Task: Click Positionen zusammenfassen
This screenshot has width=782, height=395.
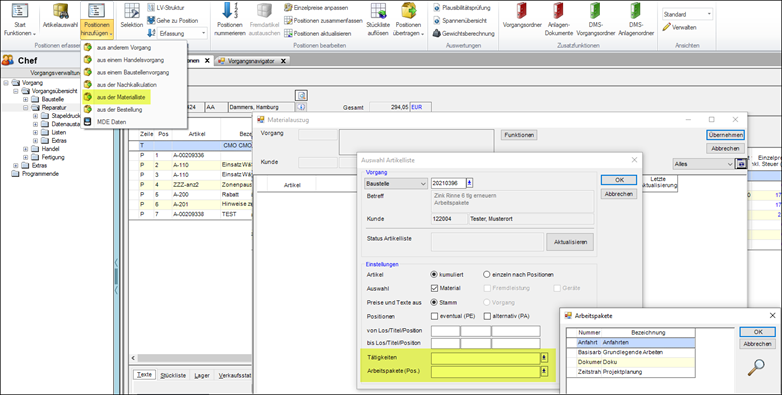Action: [x=324, y=20]
